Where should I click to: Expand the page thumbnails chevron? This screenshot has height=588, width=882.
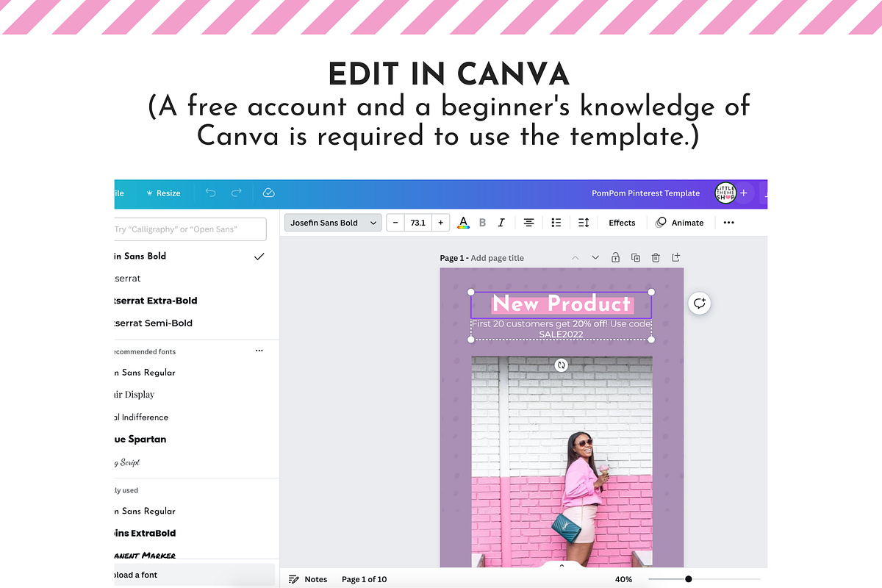(x=562, y=566)
